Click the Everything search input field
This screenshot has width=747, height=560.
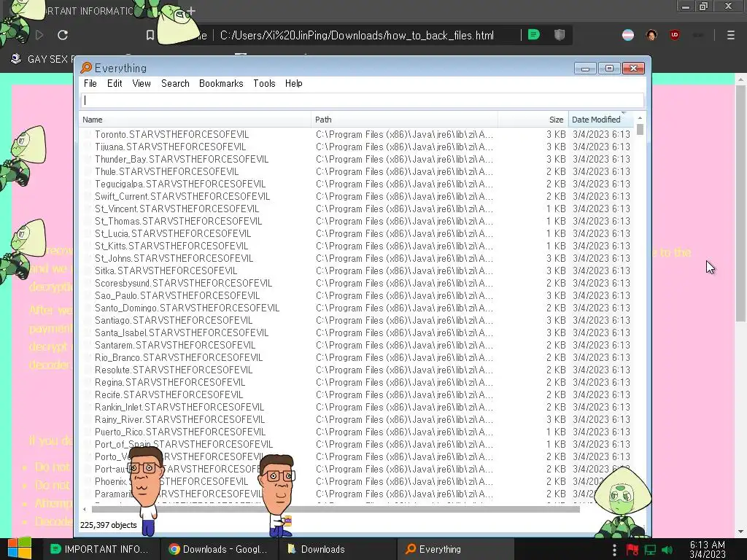point(362,101)
